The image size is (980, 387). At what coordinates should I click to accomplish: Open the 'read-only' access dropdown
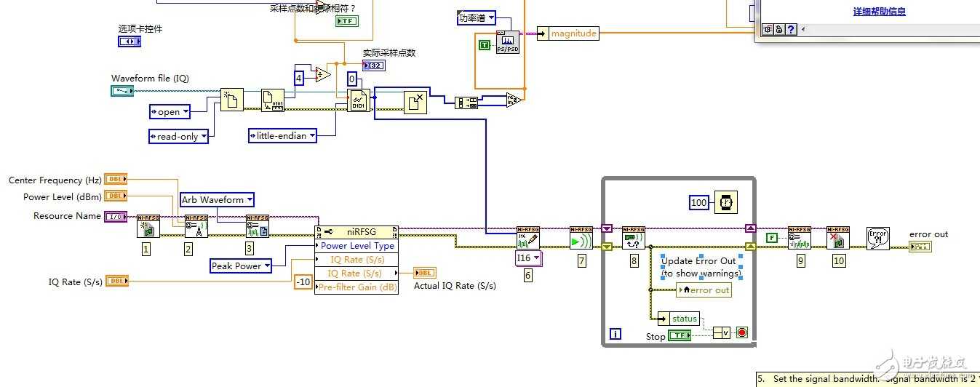(x=178, y=136)
